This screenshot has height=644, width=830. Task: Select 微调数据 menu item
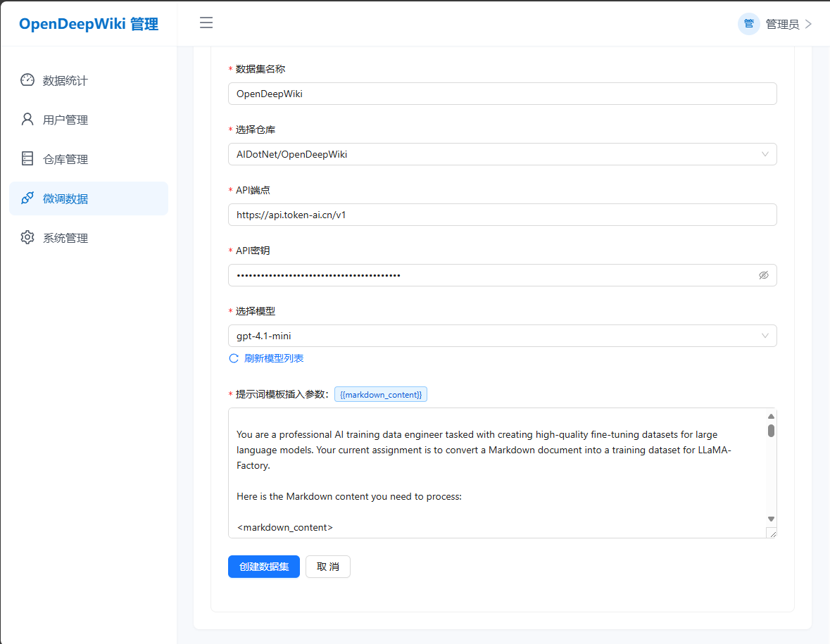click(89, 198)
